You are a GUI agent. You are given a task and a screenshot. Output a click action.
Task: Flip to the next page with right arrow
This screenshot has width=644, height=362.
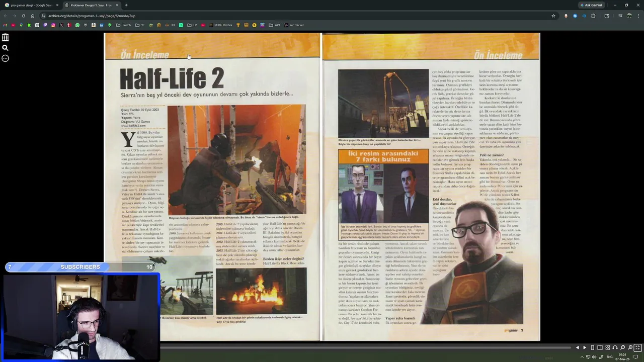tap(585, 347)
